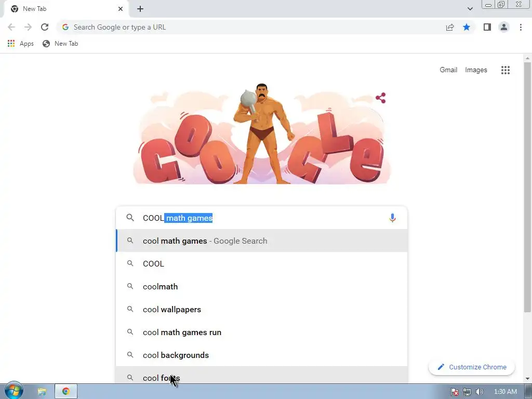
Task: Open the Gmail link
Action: (x=448, y=70)
